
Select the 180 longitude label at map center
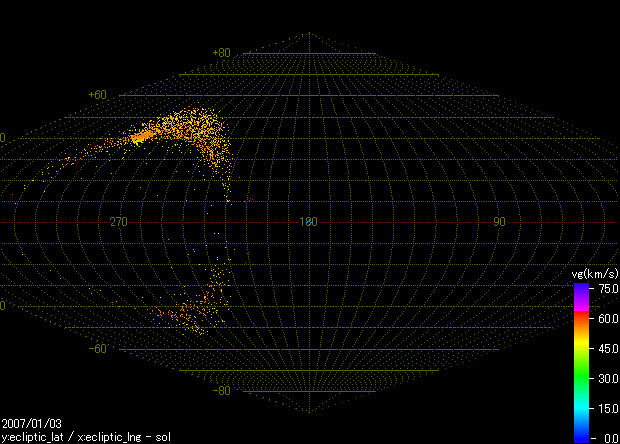pyautogui.click(x=308, y=221)
